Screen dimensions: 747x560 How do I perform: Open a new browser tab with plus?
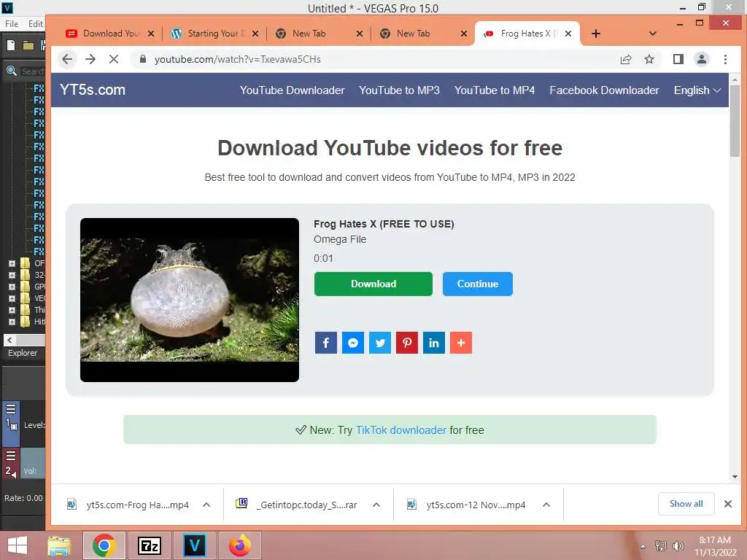coord(596,34)
